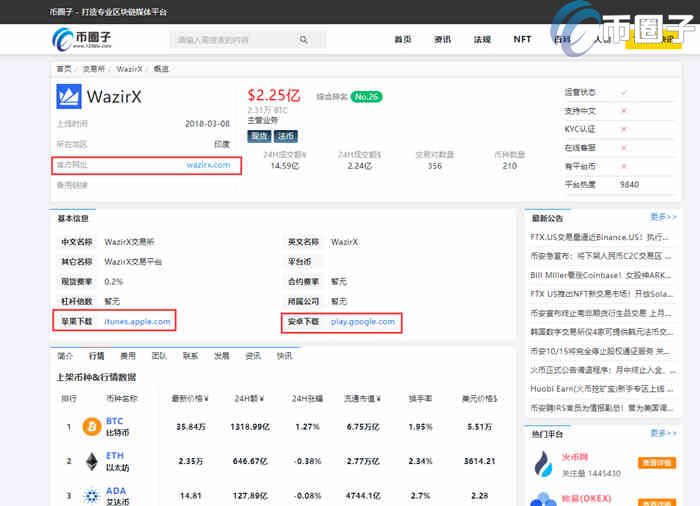The image size is (700, 506).
Task: Open 首页 in the top navigation
Action: point(403,39)
